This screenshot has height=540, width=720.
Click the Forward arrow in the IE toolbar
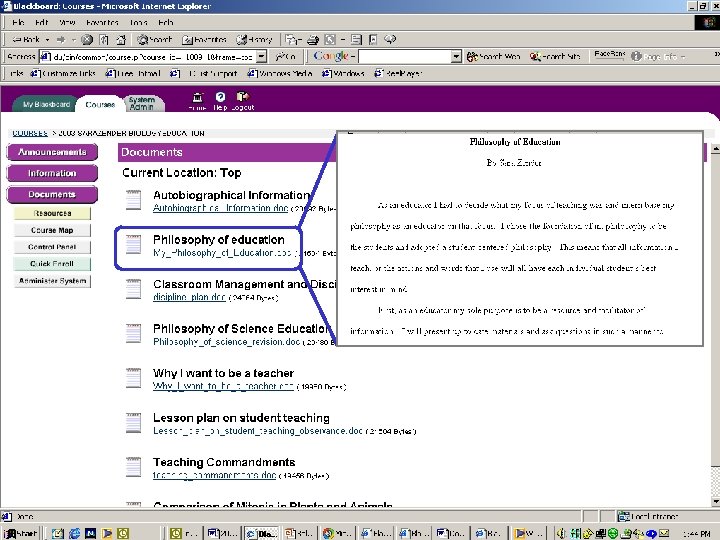tap(61, 39)
